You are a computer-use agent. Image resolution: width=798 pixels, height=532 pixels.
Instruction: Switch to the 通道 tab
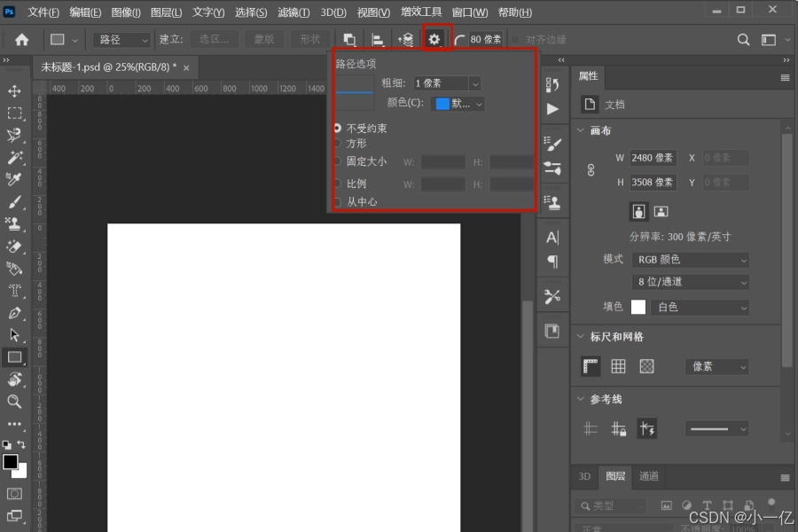pos(649,476)
